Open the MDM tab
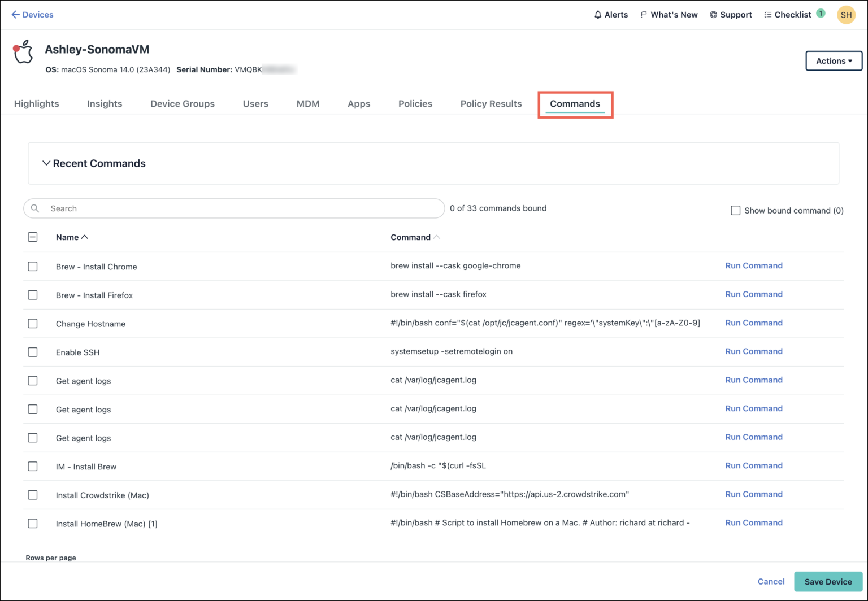This screenshot has width=868, height=601. click(x=307, y=104)
